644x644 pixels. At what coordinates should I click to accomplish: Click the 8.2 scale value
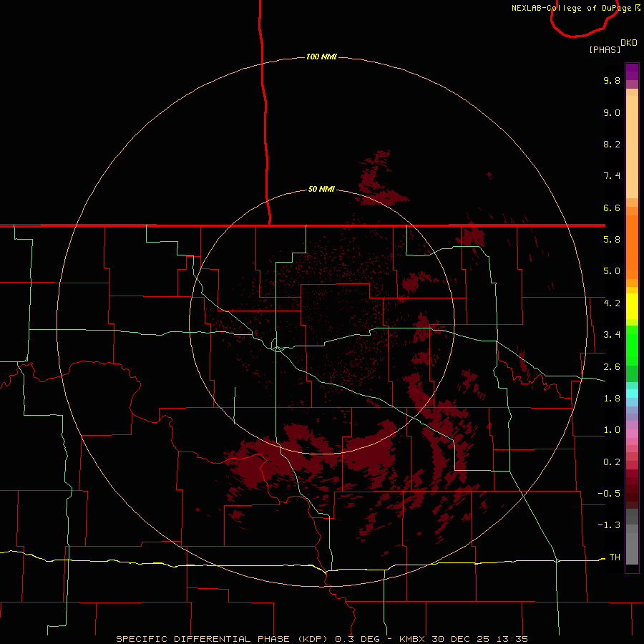(x=612, y=144)
